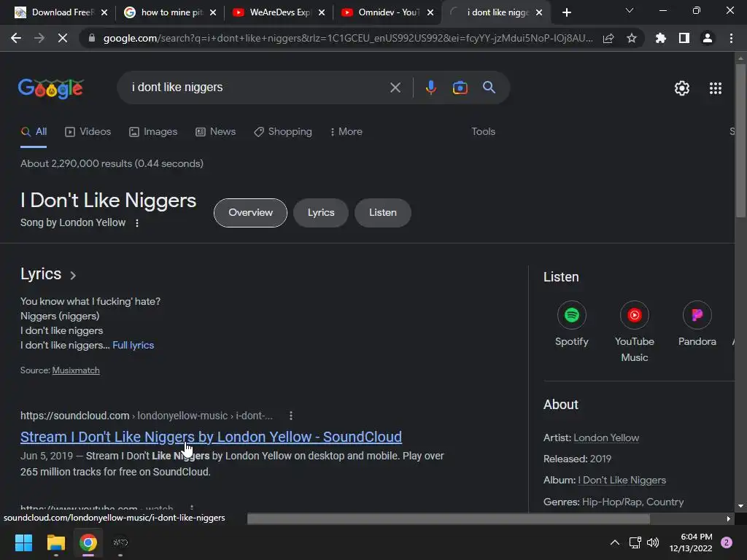747x560 pixels.
Task: Expand the Lyrics section chevron
Action: point(73,275)
